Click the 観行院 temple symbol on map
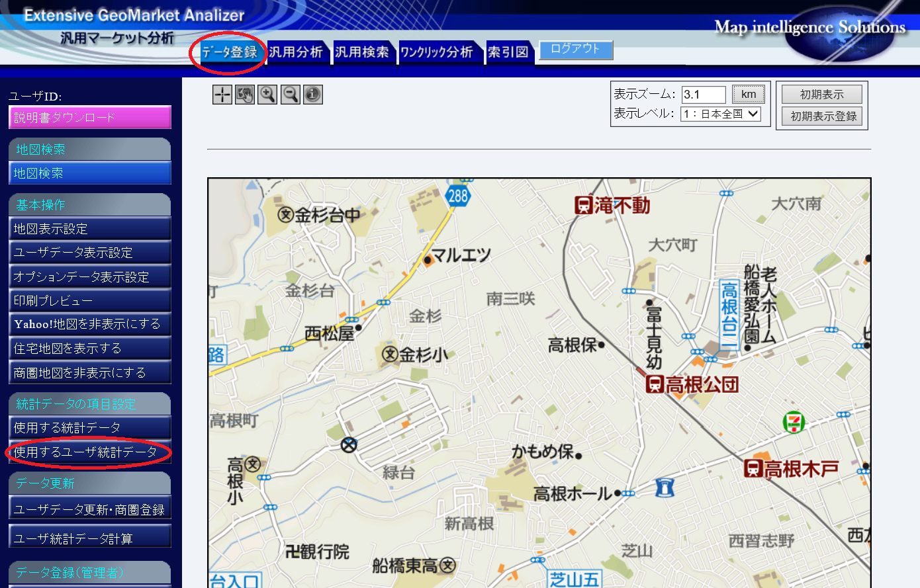This screenshot has width=920, height=588. pyautogui.click(x=292, y=551)
